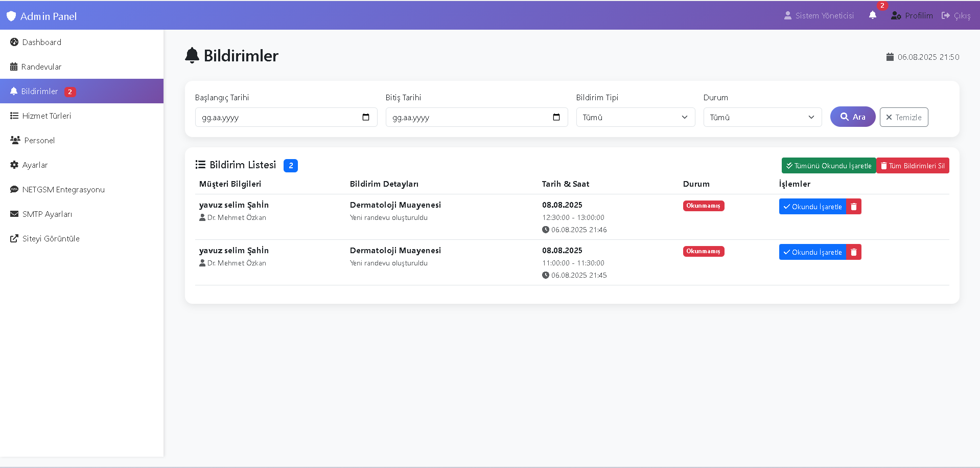The image size is (980, 468).
Task: Click the Tüm Bildirimleri Sil button
Action: [x=913, y=166]
